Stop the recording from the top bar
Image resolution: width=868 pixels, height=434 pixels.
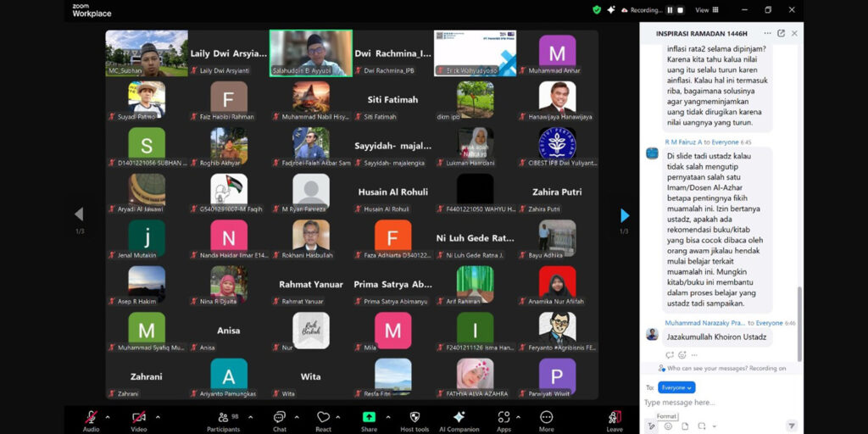680,10
